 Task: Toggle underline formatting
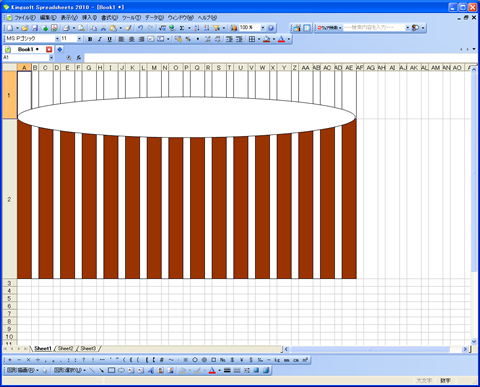(109, 39)
